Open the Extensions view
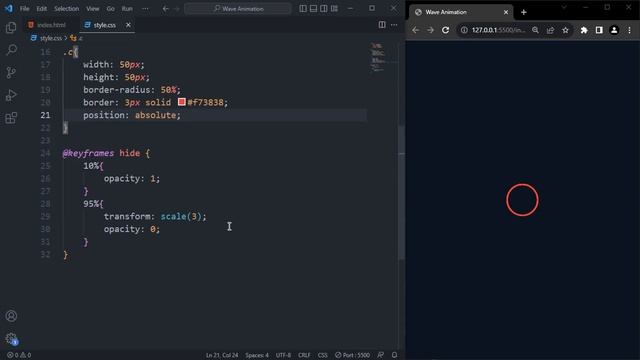The image size is (640, 360). click(x=11, y=118)
